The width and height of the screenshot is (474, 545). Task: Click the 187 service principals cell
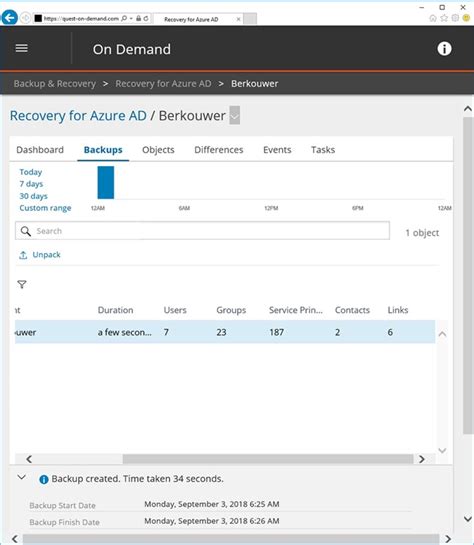point(277,332)
